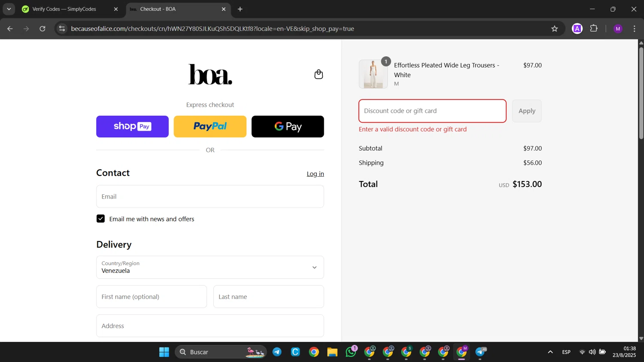The height and width of the screenshot is (362, 644).
Task: Open the blue C app in taskbar
Action: [295, 352]
